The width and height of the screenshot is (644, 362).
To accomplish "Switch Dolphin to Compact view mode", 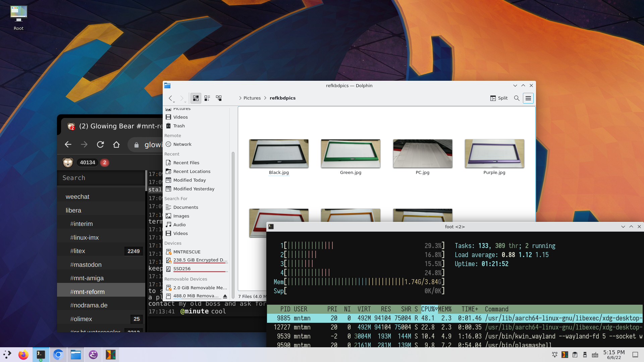I will pyautogui.click(x=207, y=98).
